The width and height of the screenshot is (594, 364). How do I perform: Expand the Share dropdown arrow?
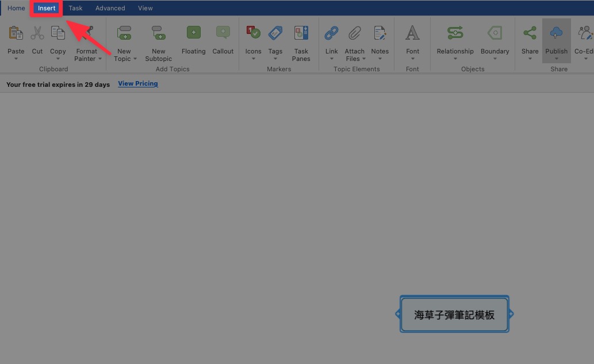pos(530,59)
